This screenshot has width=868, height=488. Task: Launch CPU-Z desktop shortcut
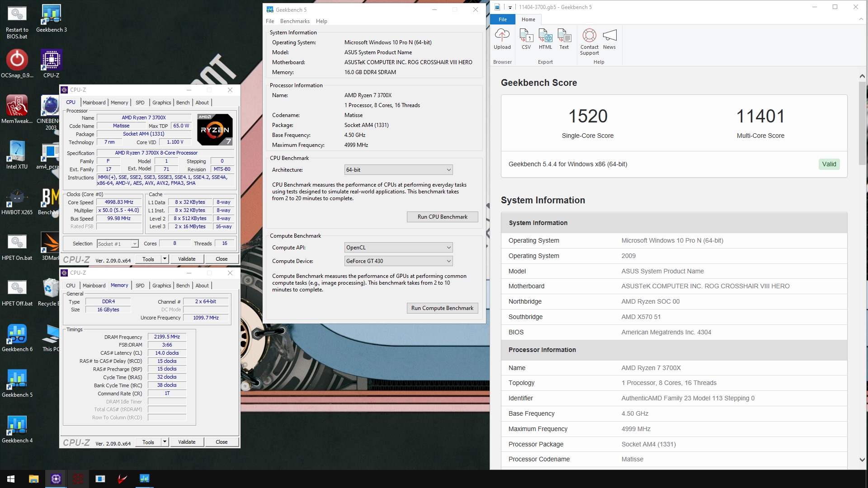click(52, 64)
